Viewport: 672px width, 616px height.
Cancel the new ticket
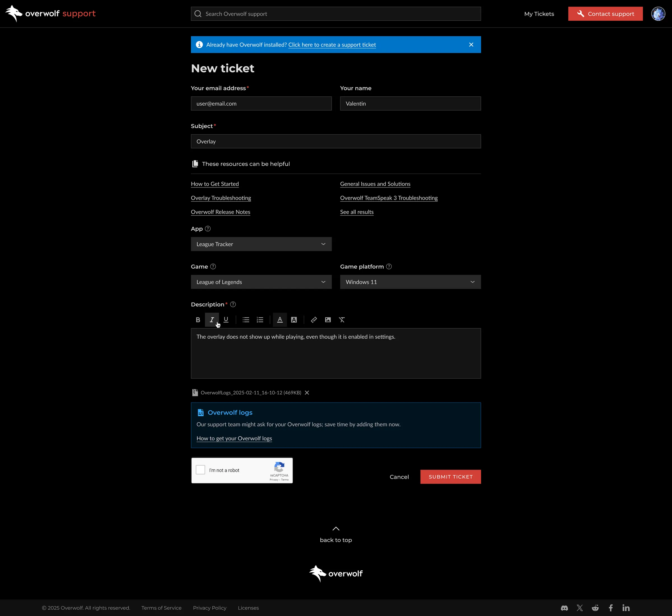(399, 477)
